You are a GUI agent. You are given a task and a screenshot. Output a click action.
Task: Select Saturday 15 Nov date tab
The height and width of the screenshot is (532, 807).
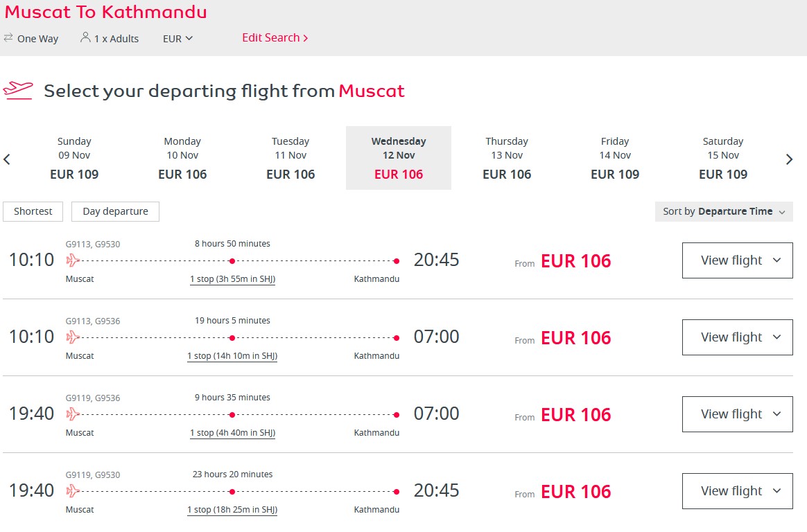point(723,158)
